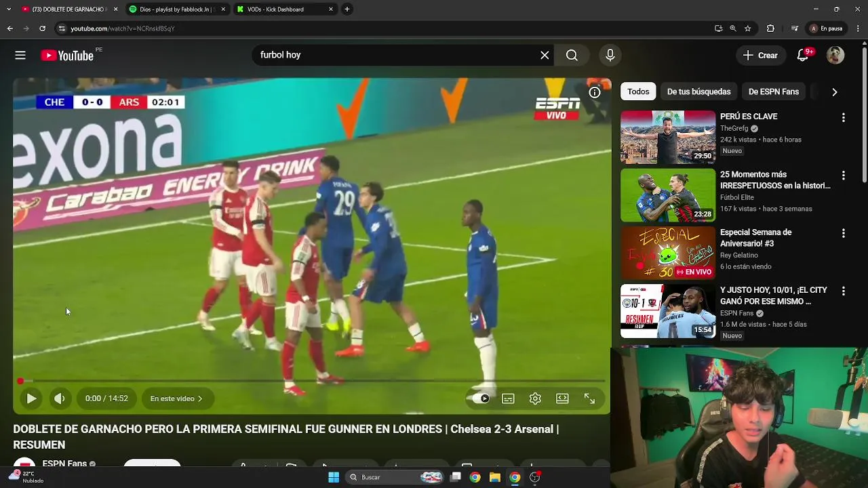Select the 'De tus búsquedas' chip
Image resolution: width=868 pixels, height=488 pixels.
click(698, 91)
